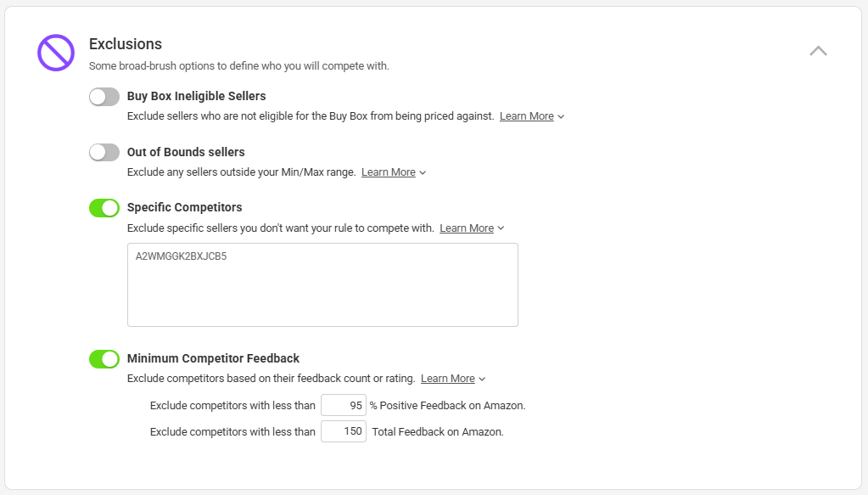Open Learn More for Buy Box Ineligible Sellers
The image size is (868, 495).
pyautogui.click(x=526, y=116)
